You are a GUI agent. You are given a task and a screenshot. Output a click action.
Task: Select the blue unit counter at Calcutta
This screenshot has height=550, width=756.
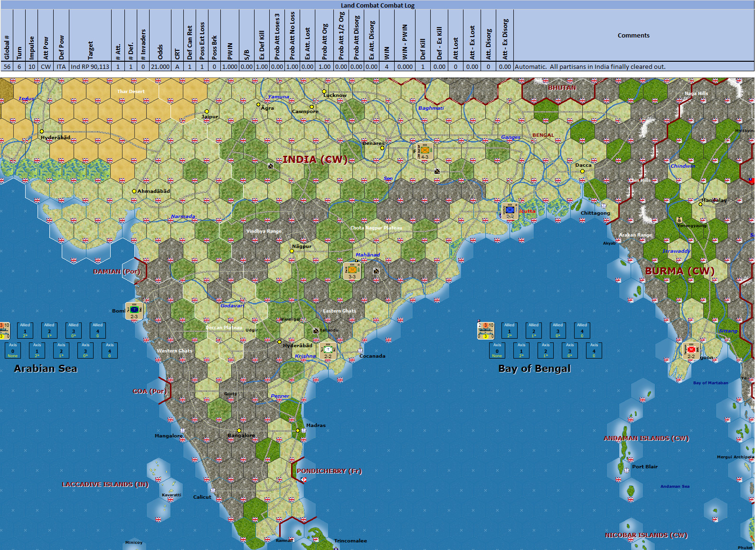tap(510, 211)
